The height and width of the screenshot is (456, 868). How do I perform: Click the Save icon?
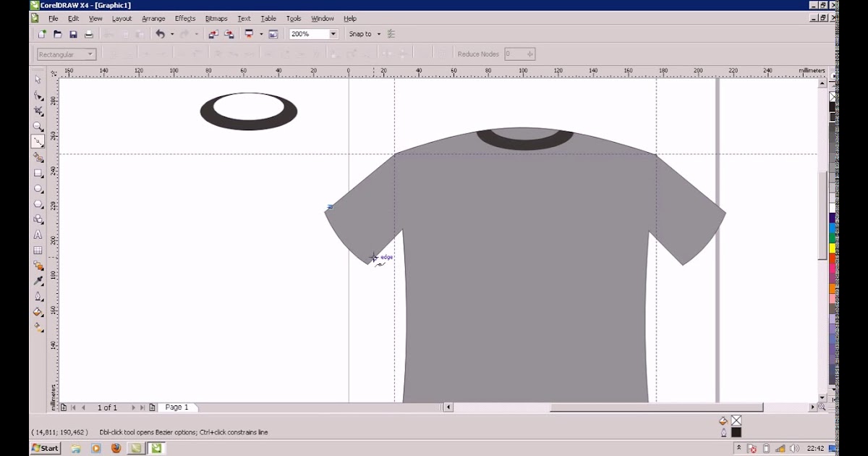pyautogui.click(x=73, y=34)
